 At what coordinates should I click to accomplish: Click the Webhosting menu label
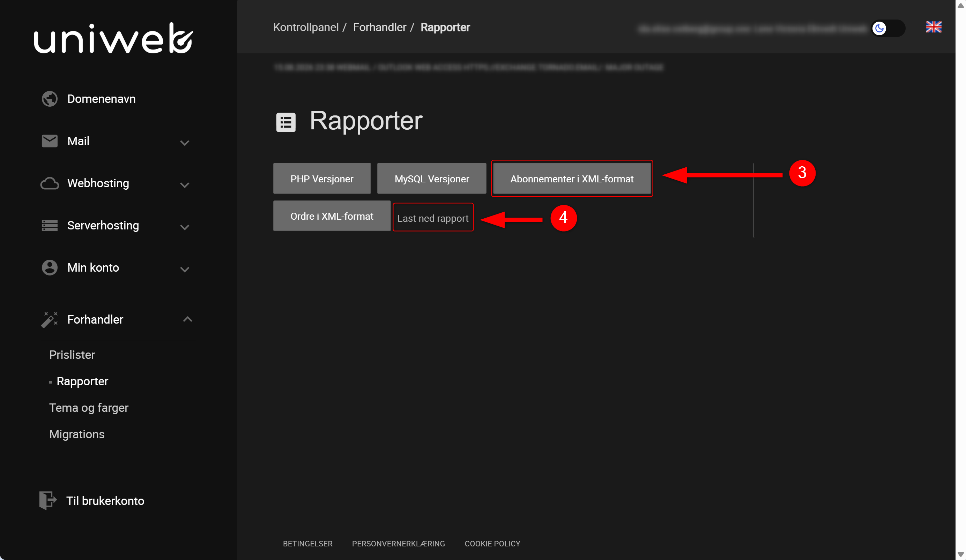click(x=98, y=183)
